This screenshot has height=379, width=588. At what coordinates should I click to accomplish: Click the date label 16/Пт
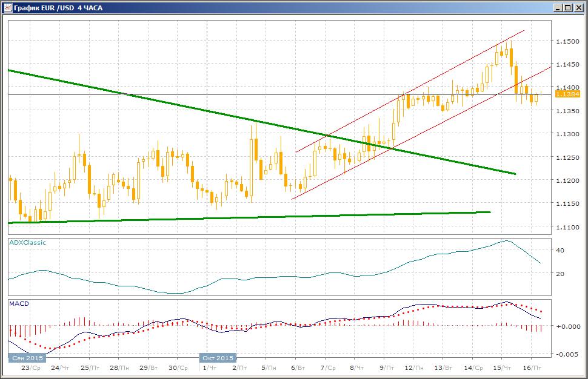(x=532, y=367)
